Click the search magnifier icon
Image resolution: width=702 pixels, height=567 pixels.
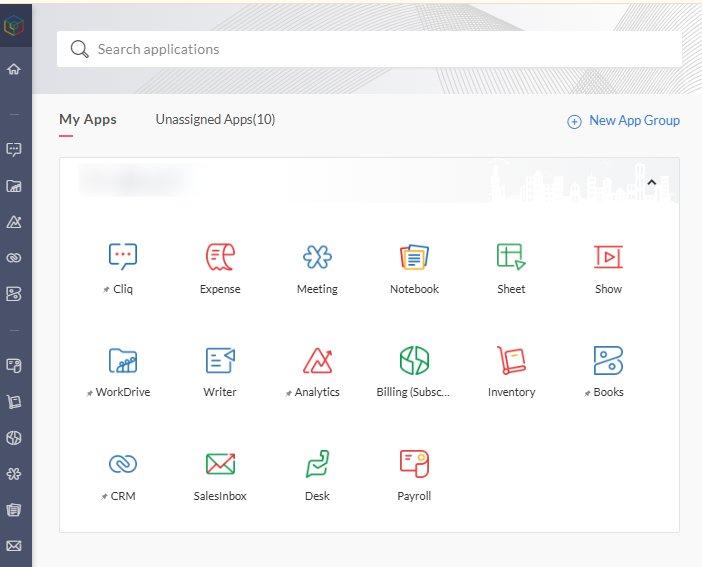tap(80, 49)
